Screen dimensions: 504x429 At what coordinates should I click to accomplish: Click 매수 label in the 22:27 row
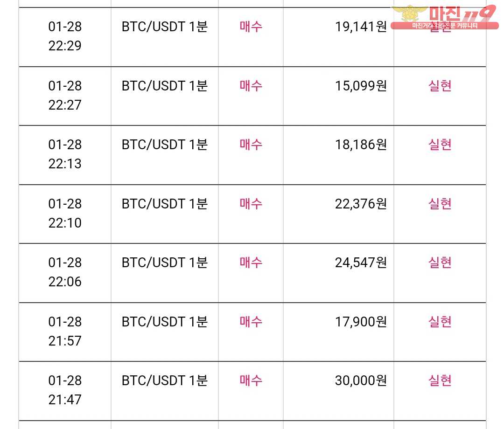(x=251, y=86)
